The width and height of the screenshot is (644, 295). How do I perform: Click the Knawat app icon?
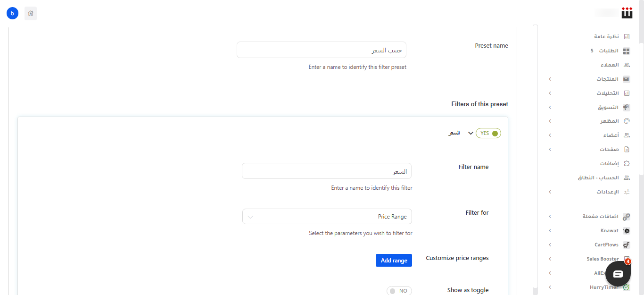627,231
